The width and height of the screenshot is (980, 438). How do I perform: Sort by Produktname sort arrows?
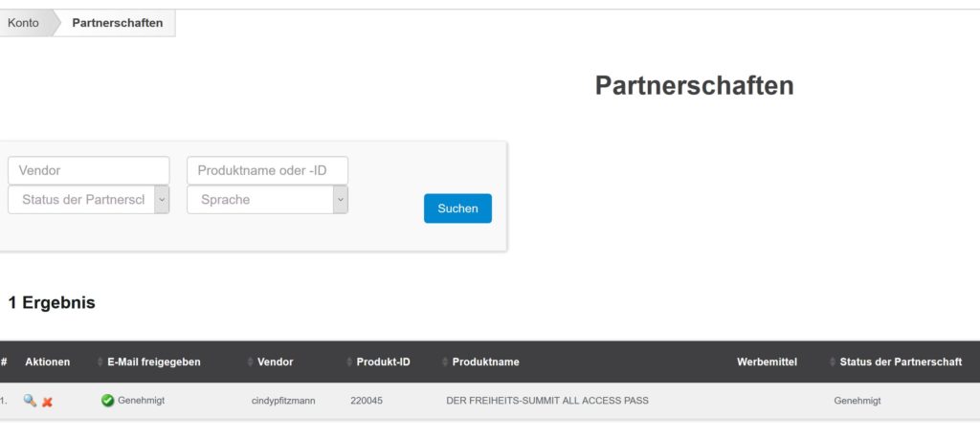click(x=445, y=361)
